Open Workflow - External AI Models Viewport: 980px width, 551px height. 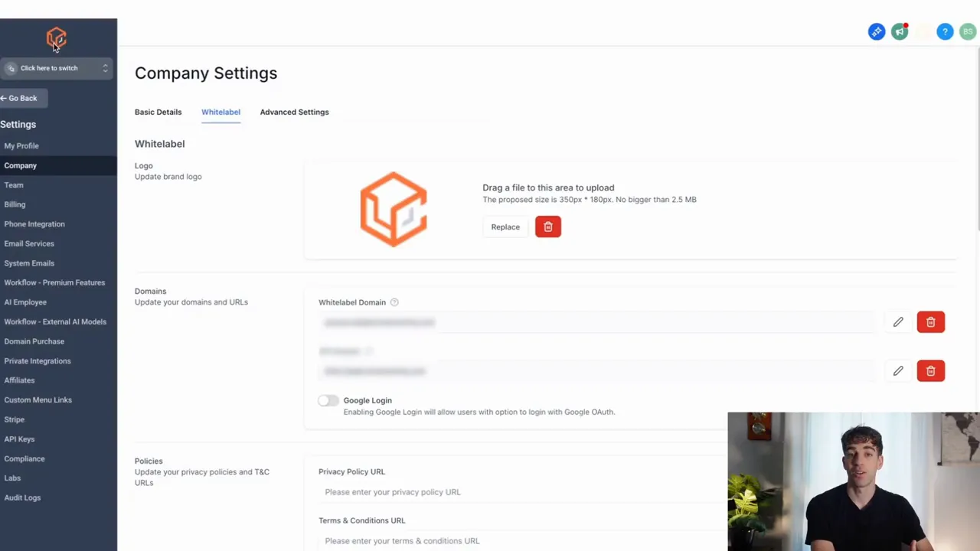tap(55, 321)
